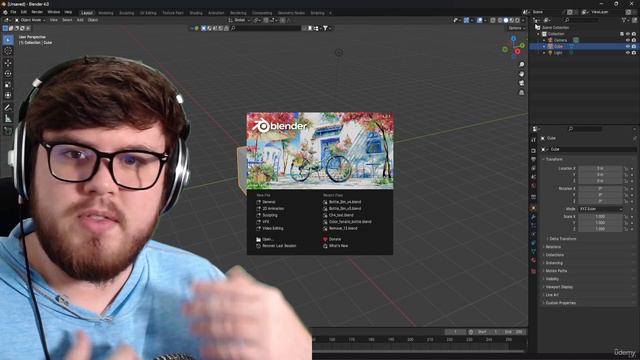640x360 pixels.
Task: Click the navigation axis gizmo
Action: click(513, 46)
